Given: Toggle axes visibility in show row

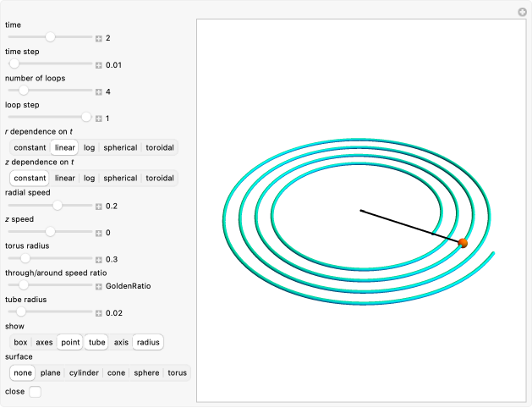Looking at the screenshot, I should [44, 343].
